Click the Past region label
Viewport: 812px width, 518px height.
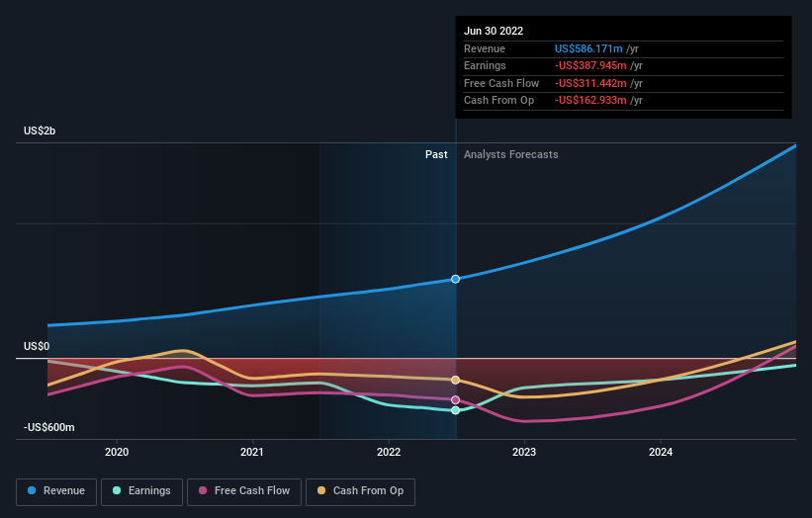[x=436, y=154]
